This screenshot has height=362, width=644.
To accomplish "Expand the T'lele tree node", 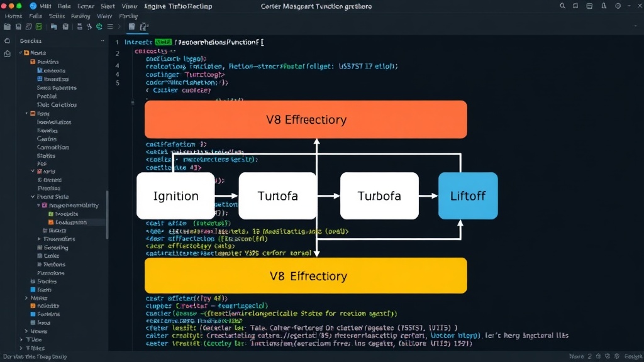I will 21,340.
